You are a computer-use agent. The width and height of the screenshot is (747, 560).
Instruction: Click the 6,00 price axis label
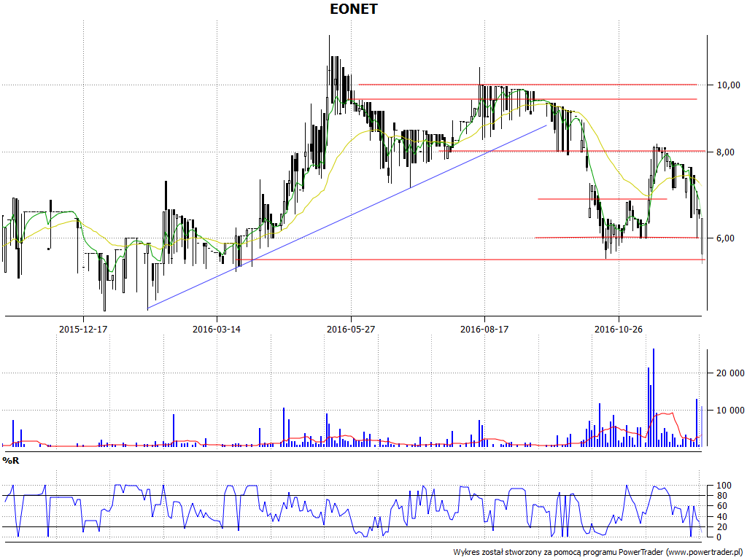tap(727, 238)
